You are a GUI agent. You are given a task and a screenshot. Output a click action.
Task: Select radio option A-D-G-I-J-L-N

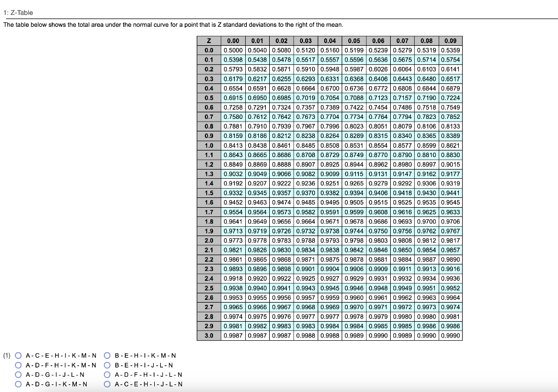click(19, 375)
